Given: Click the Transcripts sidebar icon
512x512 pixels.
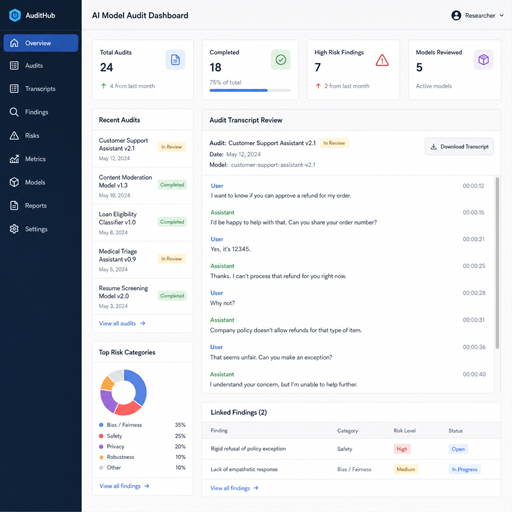Looking at the screenshot, I should [x=14, y=89].
